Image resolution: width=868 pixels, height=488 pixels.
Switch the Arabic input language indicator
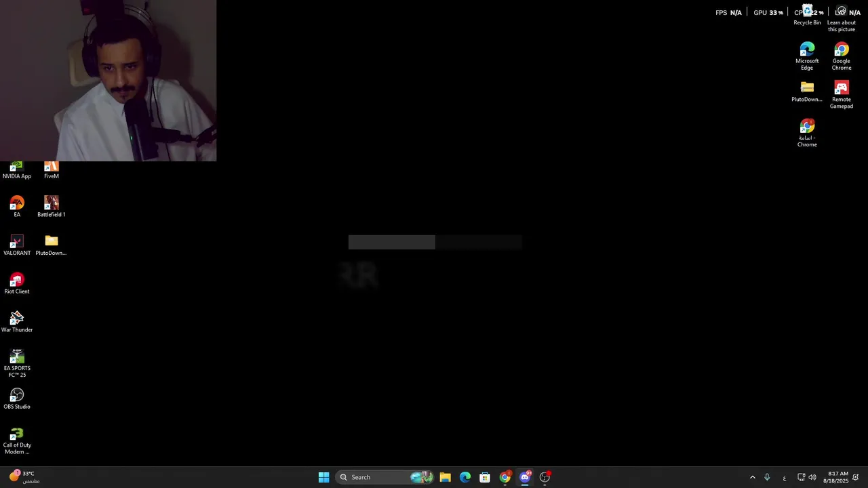[x=785, y=477]
